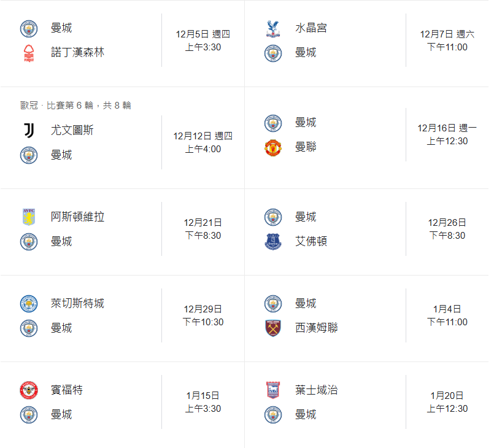Viewport: 502px width, 448px height.
Task: Click the 萊切斯特城 team name
Action: point(77,304)
